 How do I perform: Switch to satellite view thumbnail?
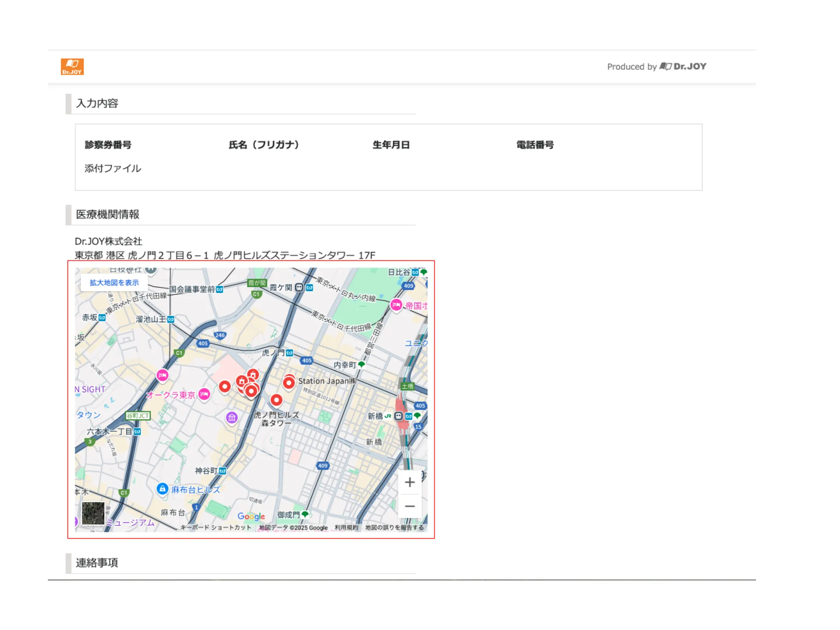point(93,513)
